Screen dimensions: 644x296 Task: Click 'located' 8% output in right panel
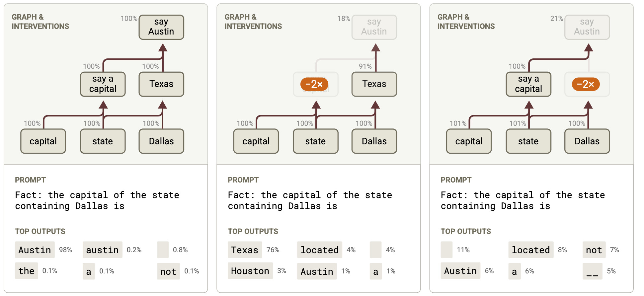point(531,250)
